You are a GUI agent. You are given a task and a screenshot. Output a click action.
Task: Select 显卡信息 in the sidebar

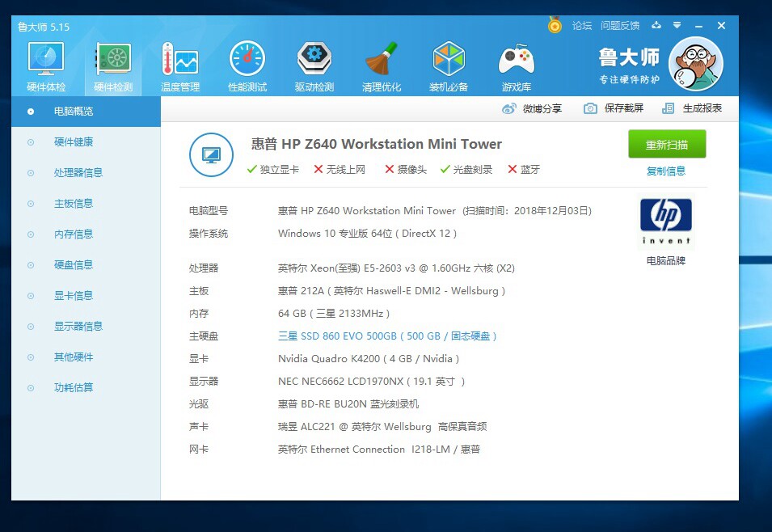[x=86, y=296]
